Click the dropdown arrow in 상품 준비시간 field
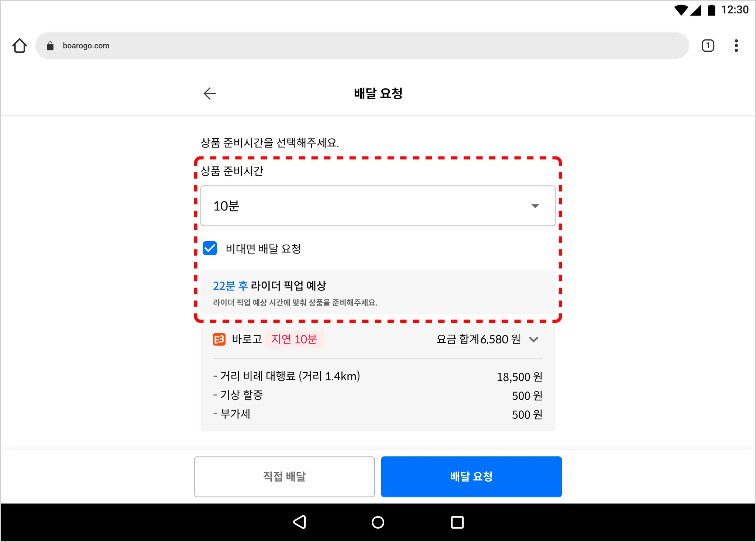Screen dimensions: 756x542 (x=535, y=206)
